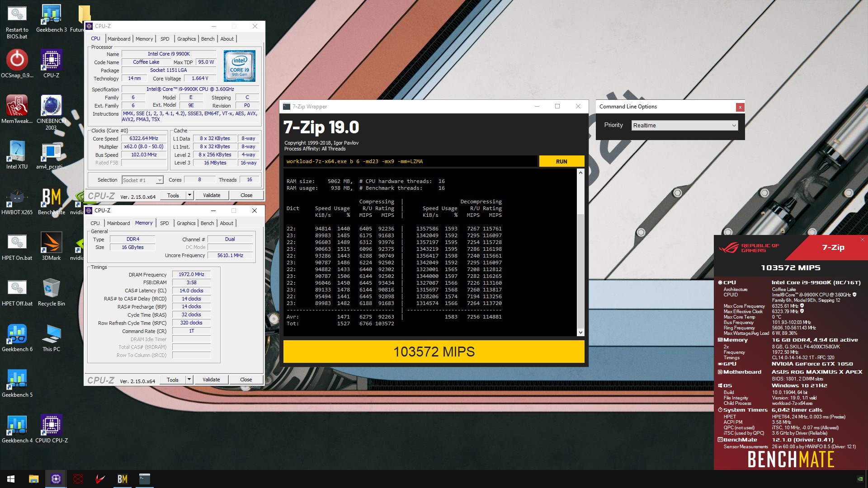Click the 103572 MIPS yellow result bar
The image size is (868, 488).
[x=434, y=352]
